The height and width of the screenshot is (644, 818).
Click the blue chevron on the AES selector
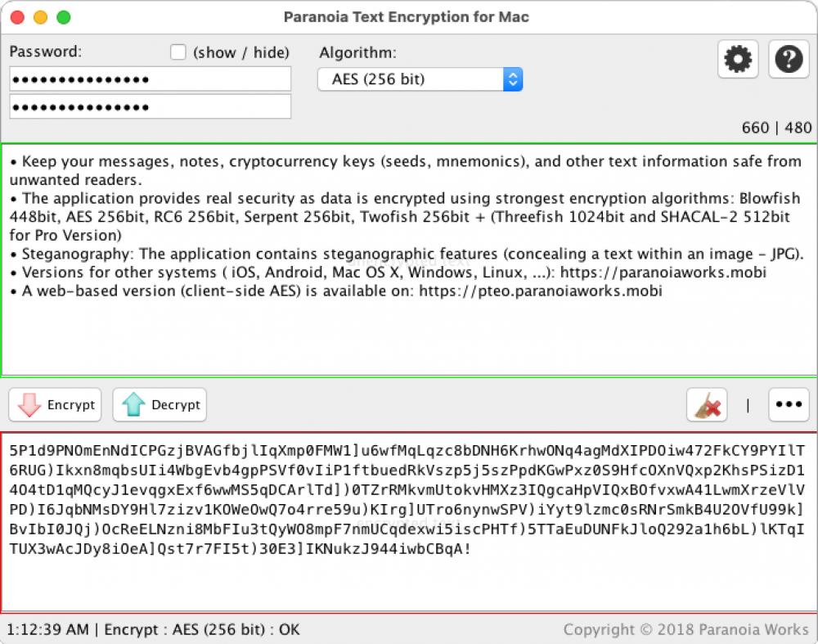(512, 79)
